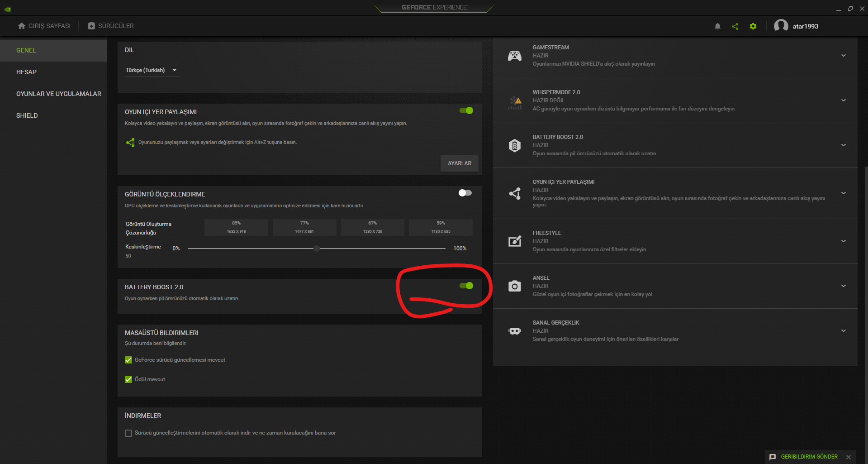868x464 pixels.
Task: Click home icon next to Giriş Sayfası
Action: click(22, 26)
